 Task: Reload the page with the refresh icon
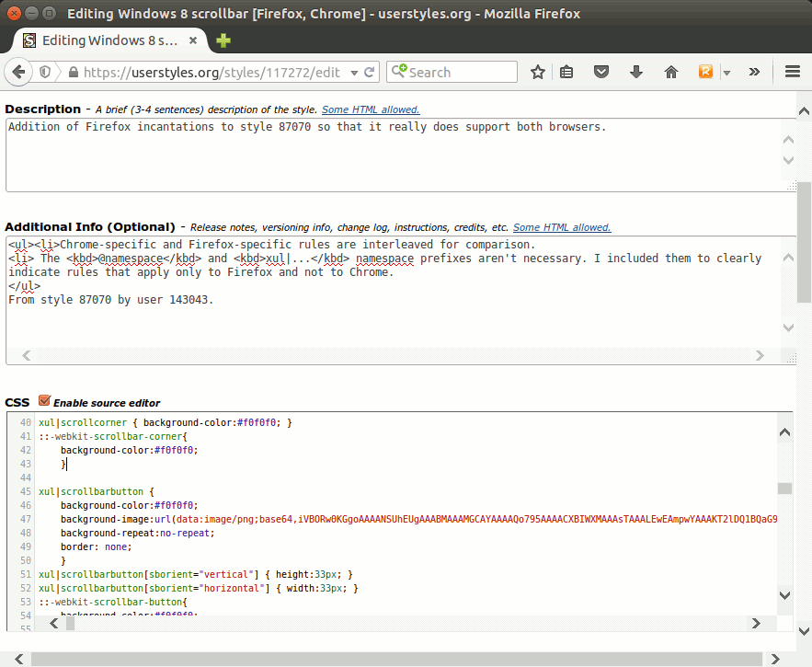coord(370,72)
